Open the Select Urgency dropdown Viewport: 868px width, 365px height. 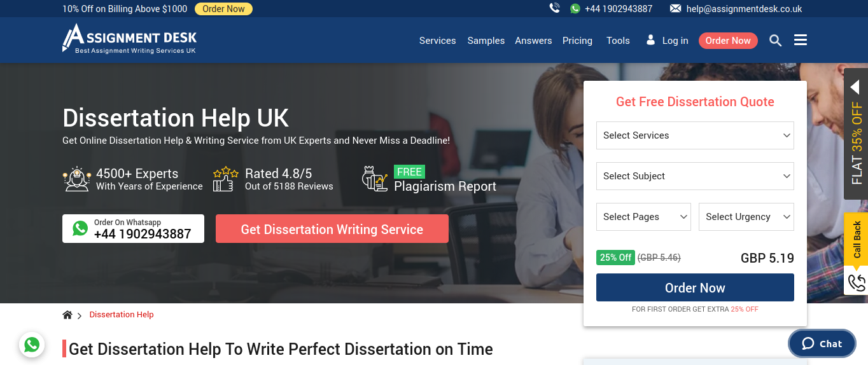(746, 217)
